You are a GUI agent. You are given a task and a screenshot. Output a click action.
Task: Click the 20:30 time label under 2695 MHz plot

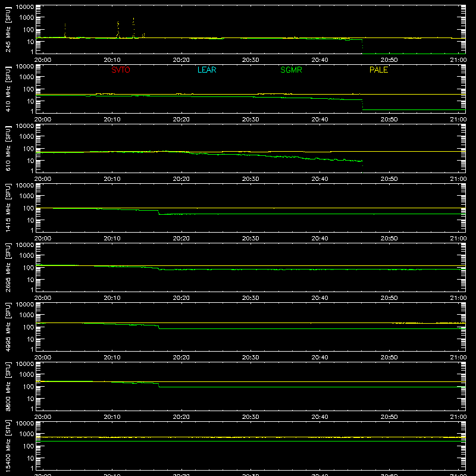(250, 298)
